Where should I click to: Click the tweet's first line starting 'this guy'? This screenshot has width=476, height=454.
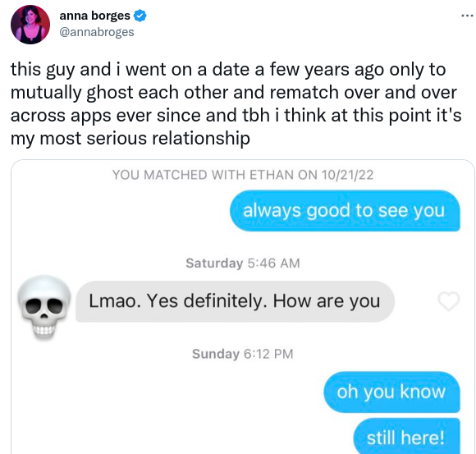(x=228, y=70)
